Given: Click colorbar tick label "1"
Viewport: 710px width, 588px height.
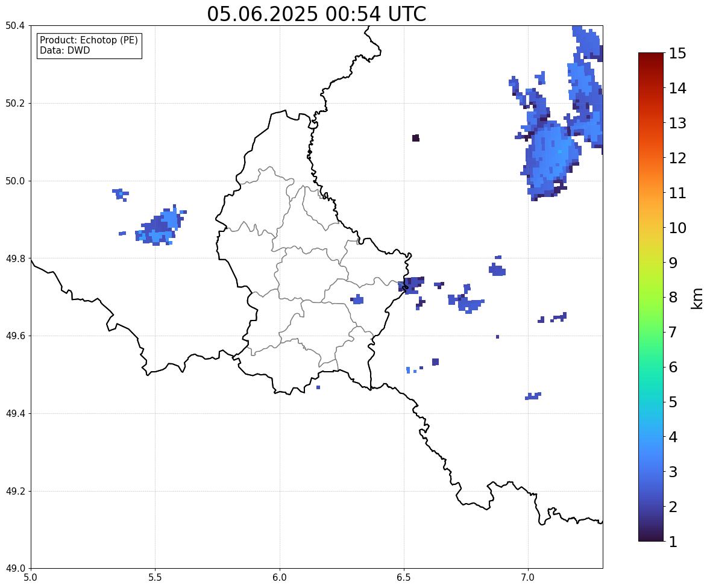Looking at the screenshot, I should pos(673,542).
